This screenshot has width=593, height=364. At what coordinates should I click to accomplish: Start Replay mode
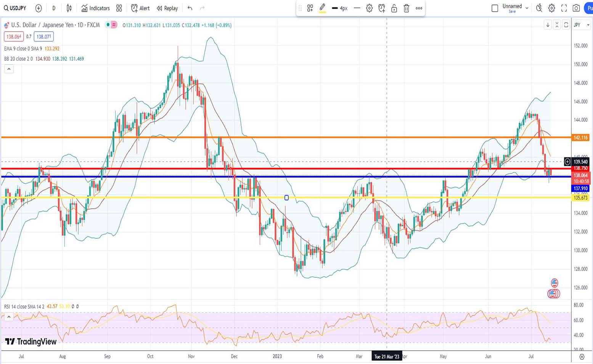[x=167, y=8]
